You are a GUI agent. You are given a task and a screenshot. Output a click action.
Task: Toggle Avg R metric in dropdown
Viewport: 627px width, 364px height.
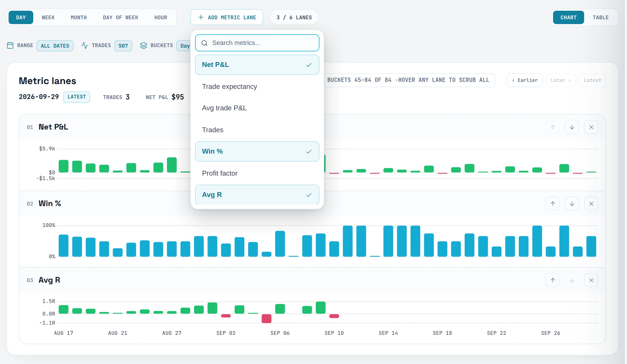tap(257, 195)
